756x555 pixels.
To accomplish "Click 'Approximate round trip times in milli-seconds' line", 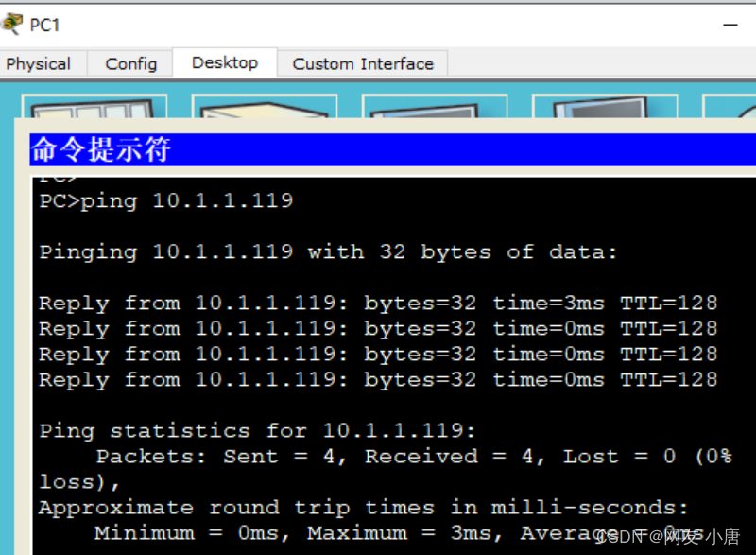I will (x=364, y=508).
